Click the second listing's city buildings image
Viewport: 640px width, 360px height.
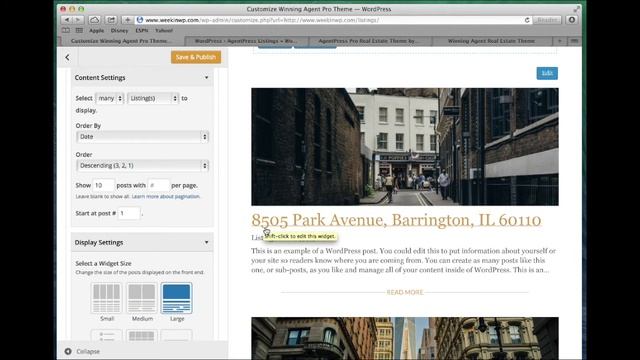point(405,338)
